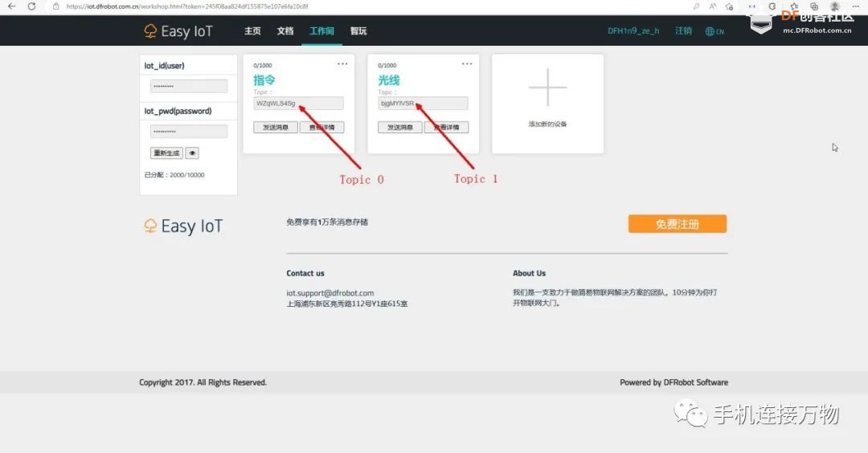Click 查看详情 on 指令 card

(x=322, y=127)
